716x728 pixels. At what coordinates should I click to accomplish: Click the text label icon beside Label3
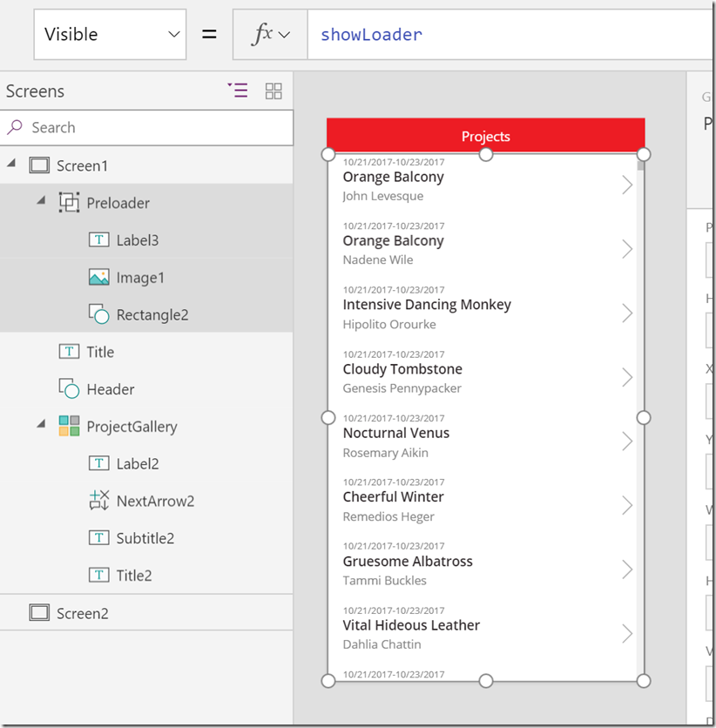[98, 239]
